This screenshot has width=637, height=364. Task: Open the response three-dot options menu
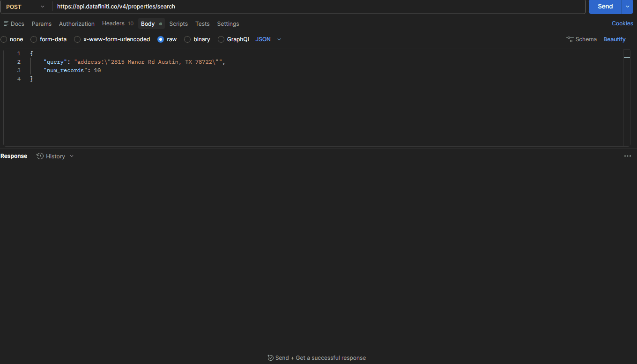pos(628,156)
